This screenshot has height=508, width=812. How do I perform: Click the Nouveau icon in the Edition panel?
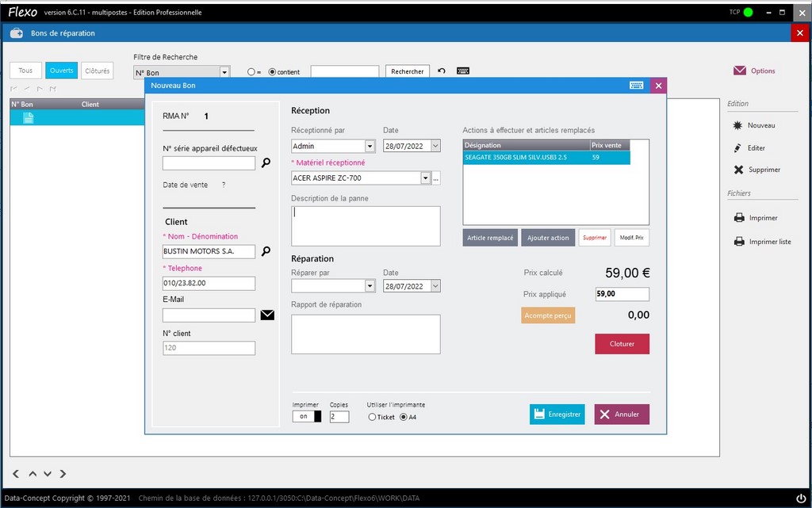[737, 125]
